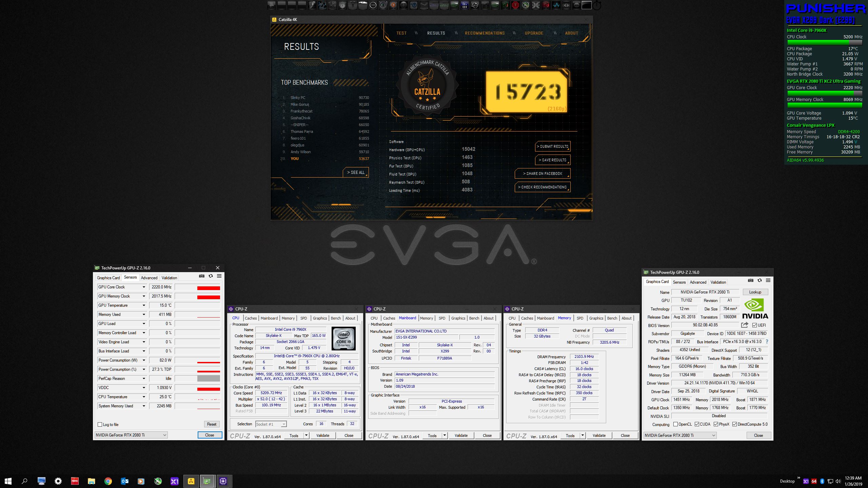
Task: Click the taskbar clock showing 12:39 AM
Action: [x=853, y=481]
